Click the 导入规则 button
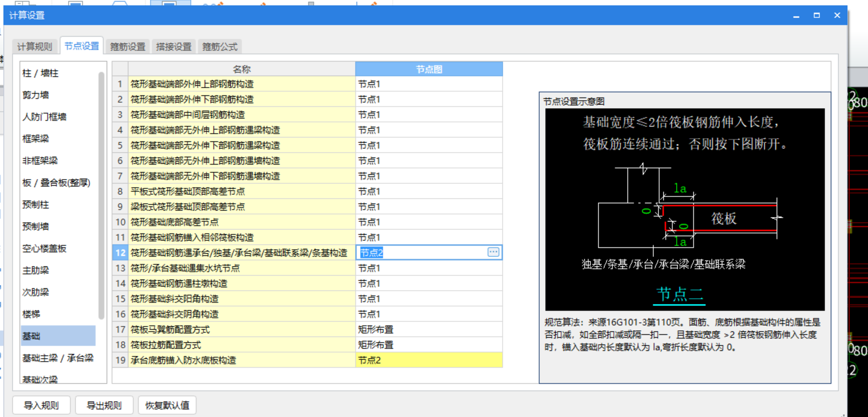Viewport: 868px width, 417px height. (x=41, y=405)
